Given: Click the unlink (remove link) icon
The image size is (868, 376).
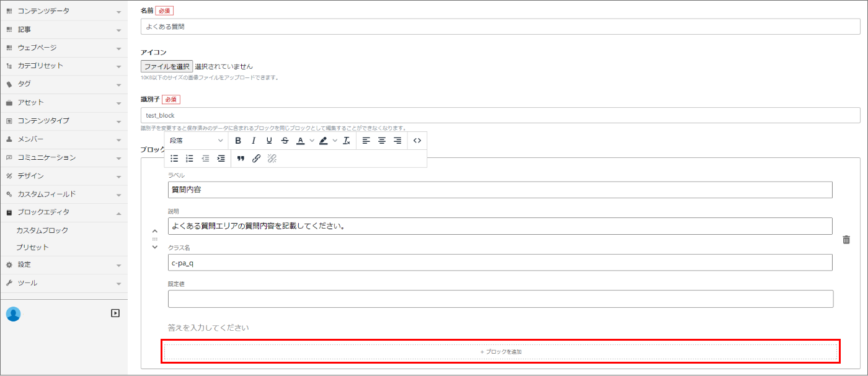Looking at the screenshot, I should click(x=272, y=159).
